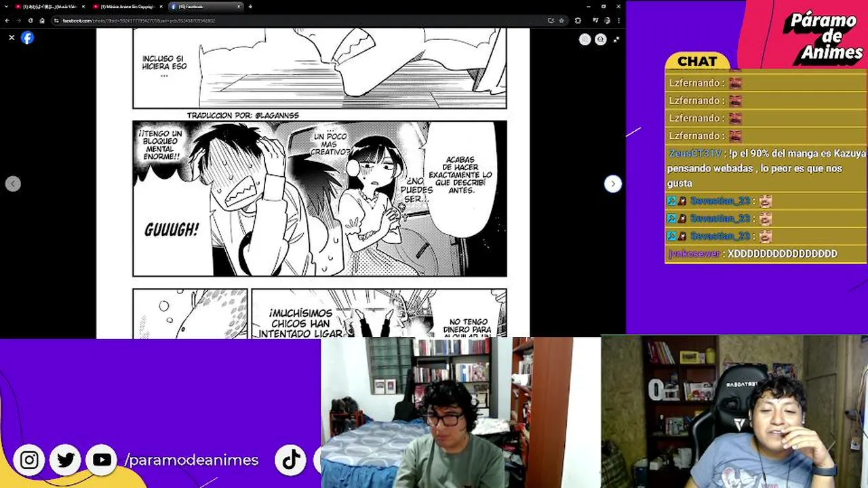
Task: Click the TikTok icon in the overlay
Action: coord(292,460)
